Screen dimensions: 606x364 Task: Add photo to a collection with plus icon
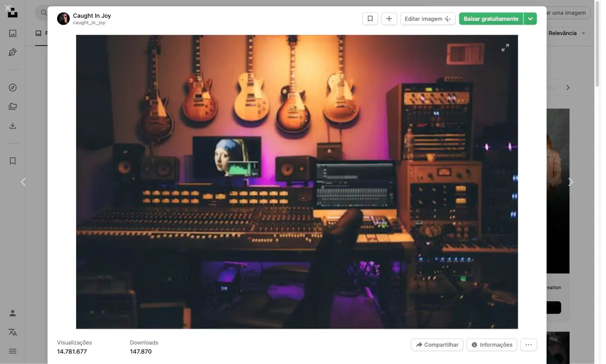[389, 19]
